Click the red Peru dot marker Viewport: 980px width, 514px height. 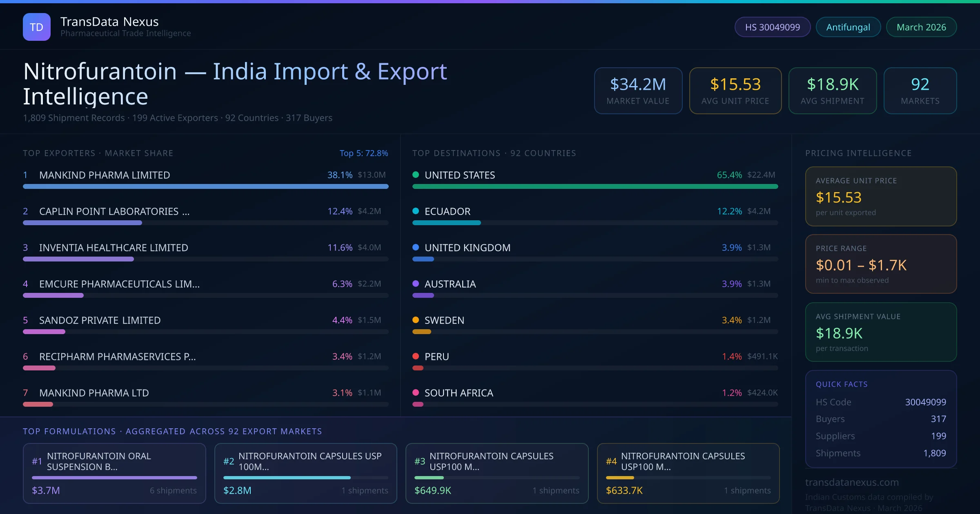click(416, 357)
